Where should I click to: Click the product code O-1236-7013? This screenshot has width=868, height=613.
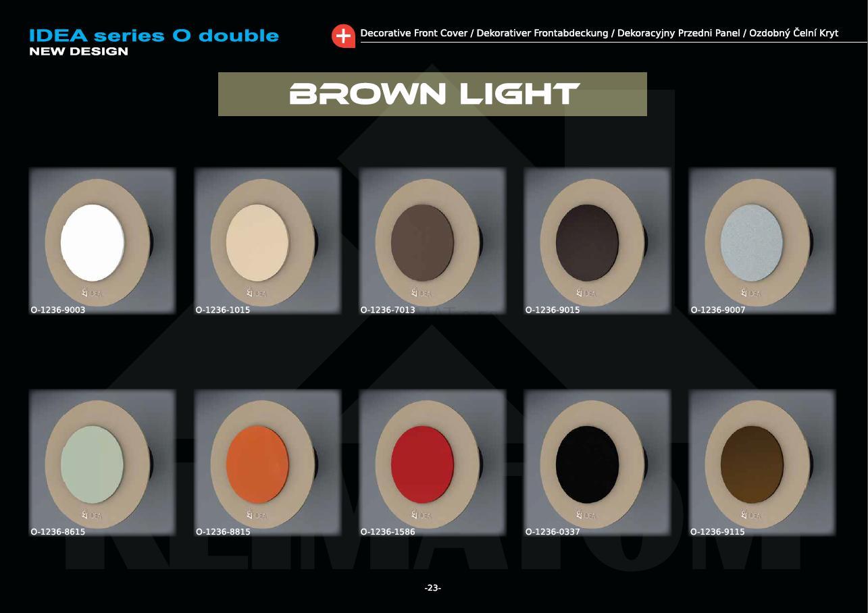point(388,311)
